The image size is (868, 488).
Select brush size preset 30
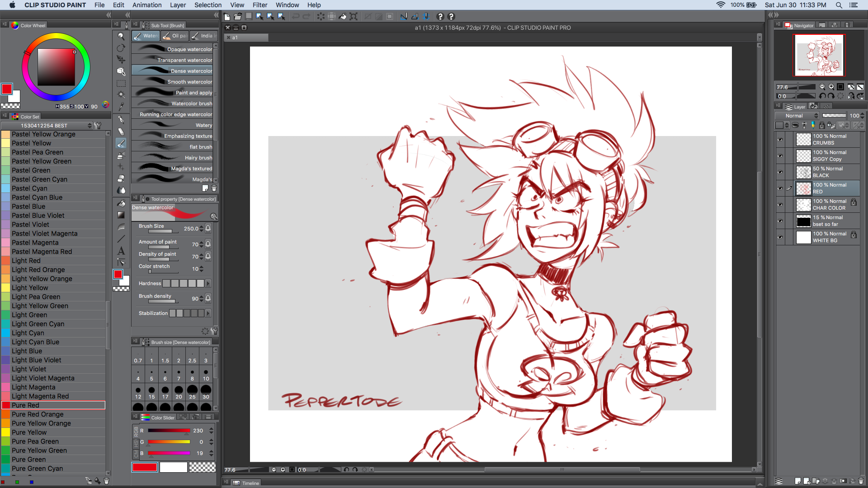tap(206, 392)
